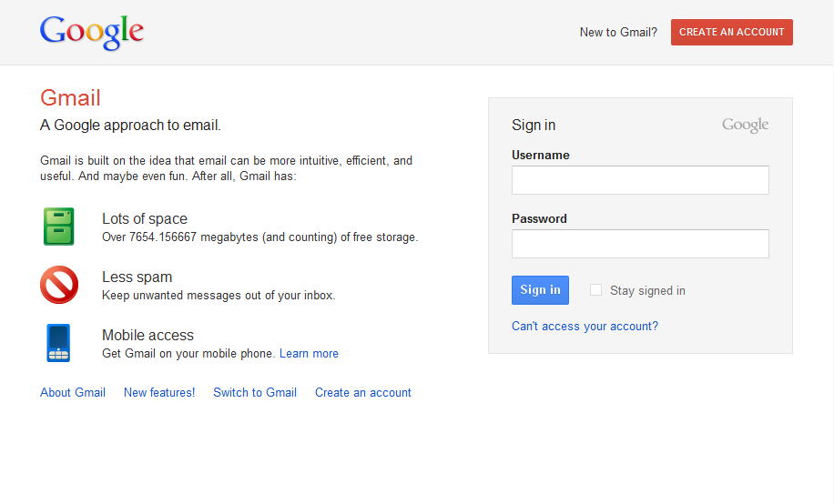834x504 pixels.
Task: Click the blue Sign in button
Action: tap(541, 289)
